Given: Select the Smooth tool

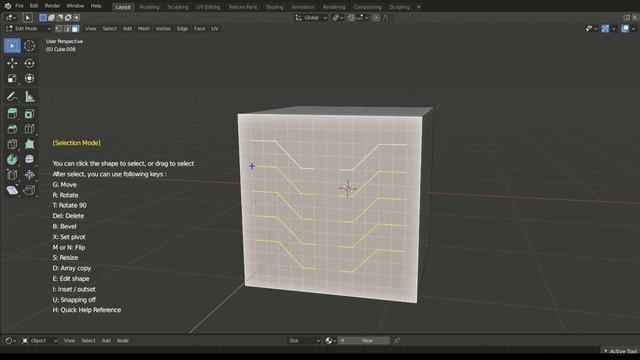Looking at the screenshot, I should 29,159.
